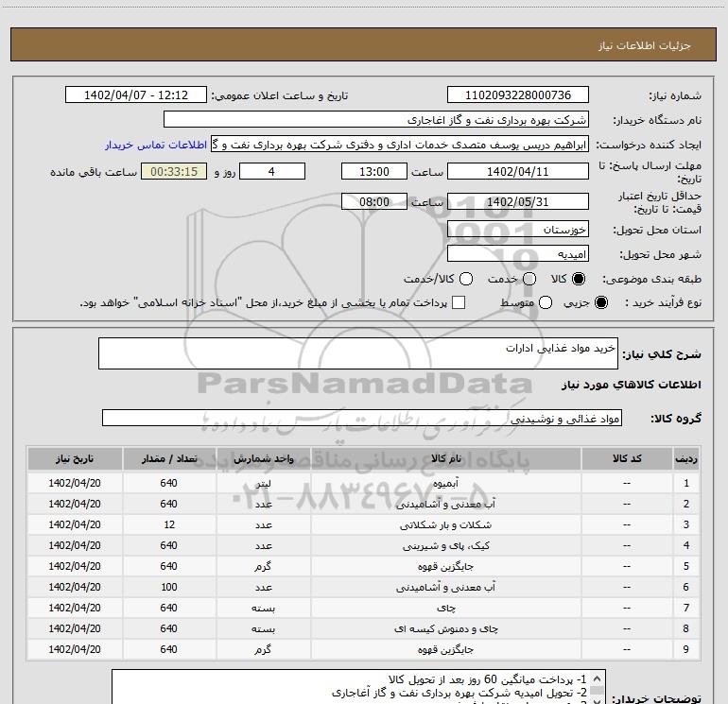Click the remaining days field showing 4
The height and width of the screenshot is (704, 728).
(272, 171)
